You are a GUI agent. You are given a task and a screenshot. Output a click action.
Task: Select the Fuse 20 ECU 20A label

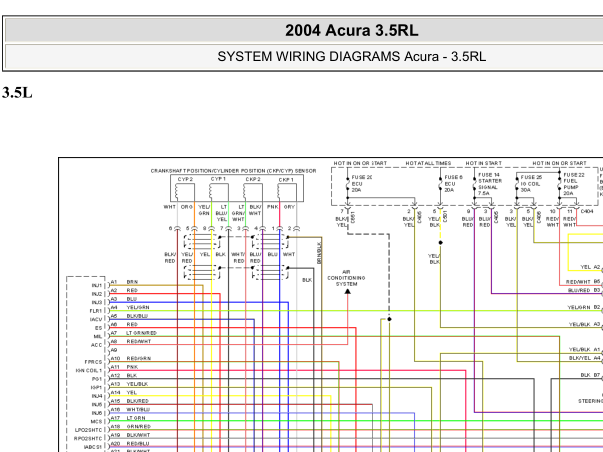[x=361, y=183]
